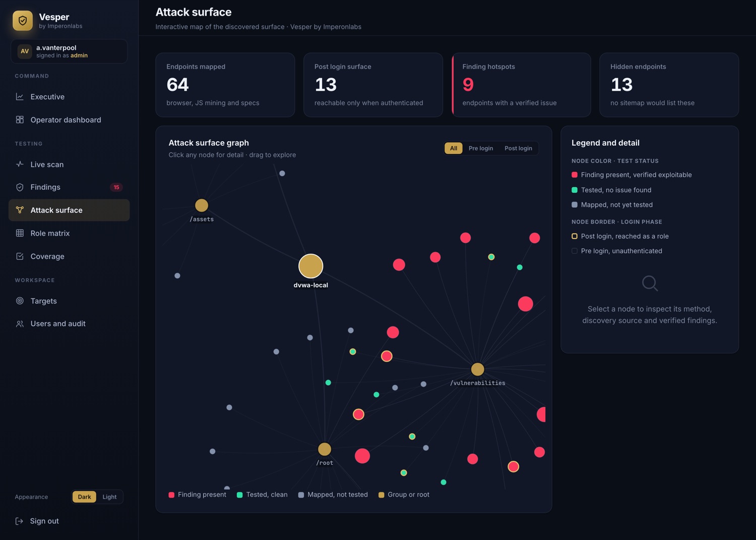
Task: Click the Post login surface card
Action: 373,85
